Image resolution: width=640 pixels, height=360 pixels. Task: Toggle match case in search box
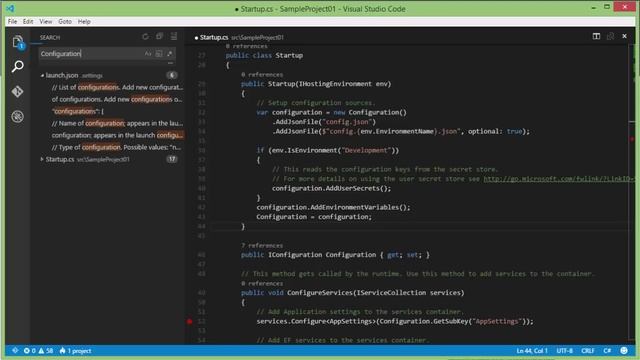click(148, 53)
